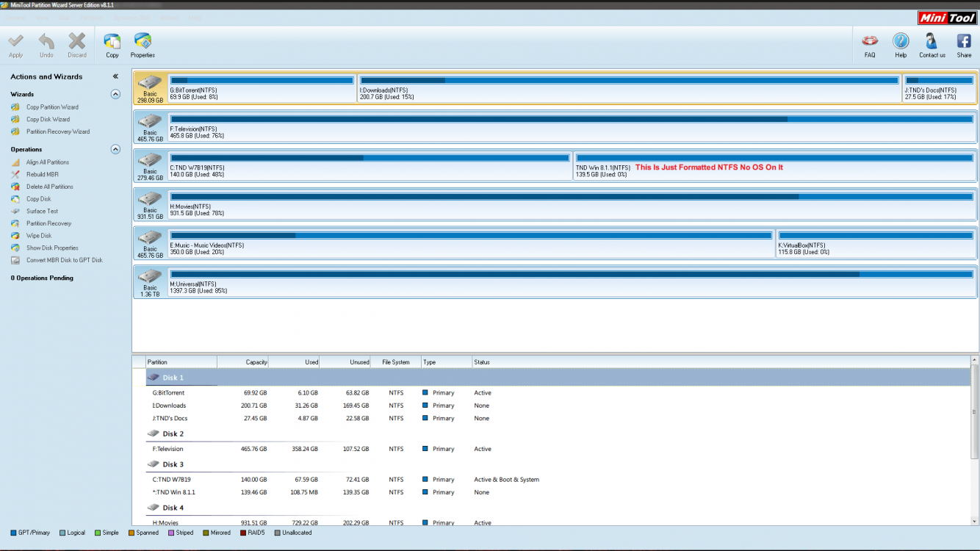Collapse the Actions and Wizards panel
980x551 pixels.
pos(115,76)
